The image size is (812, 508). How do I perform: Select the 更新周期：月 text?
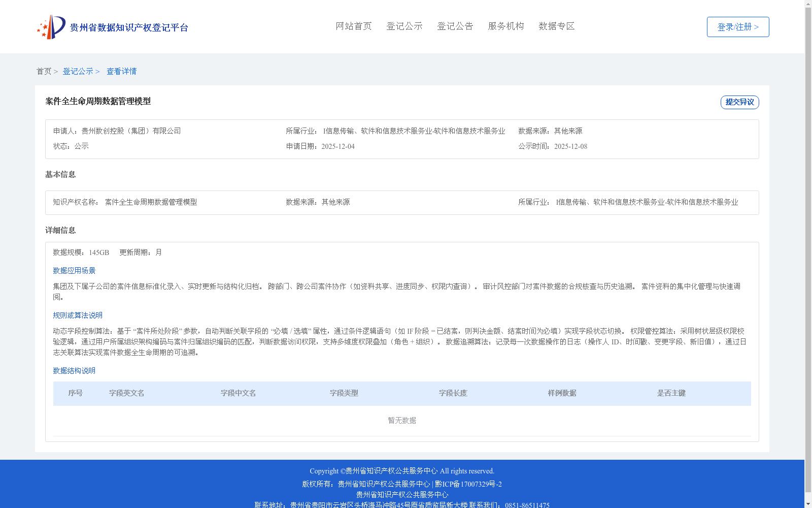[x=141, y=252]
